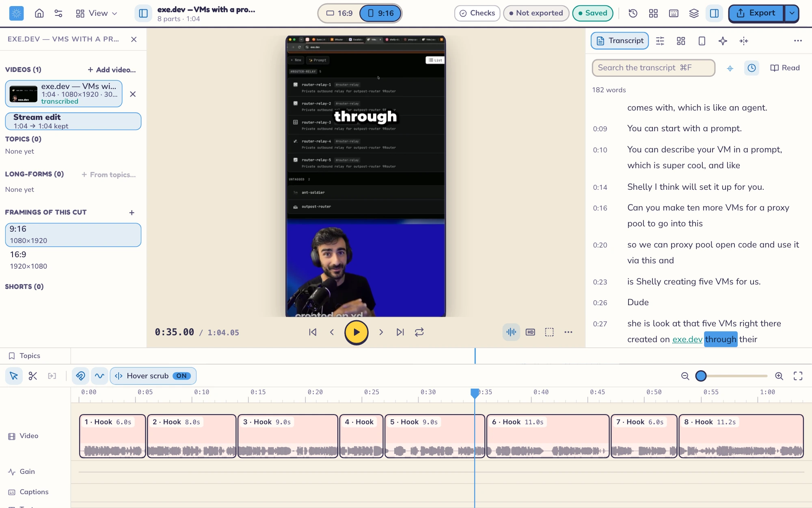Open the phone framing tab in right panel

tap(702, 41)
